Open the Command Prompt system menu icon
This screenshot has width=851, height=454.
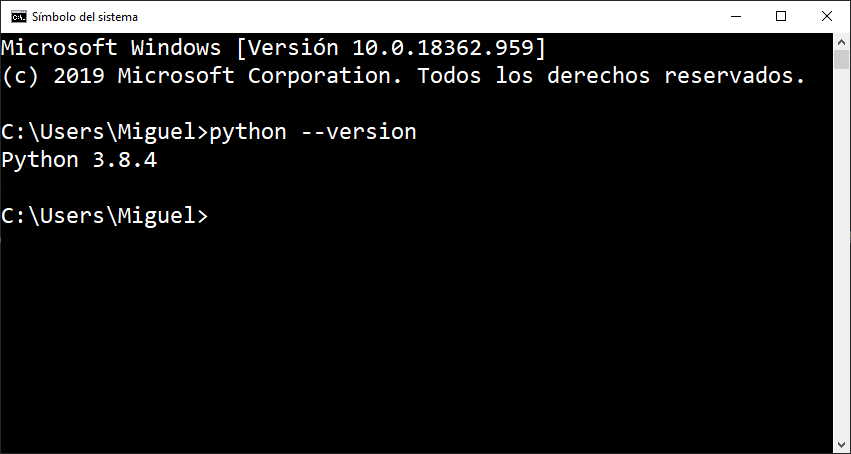(x=18, y=17)
